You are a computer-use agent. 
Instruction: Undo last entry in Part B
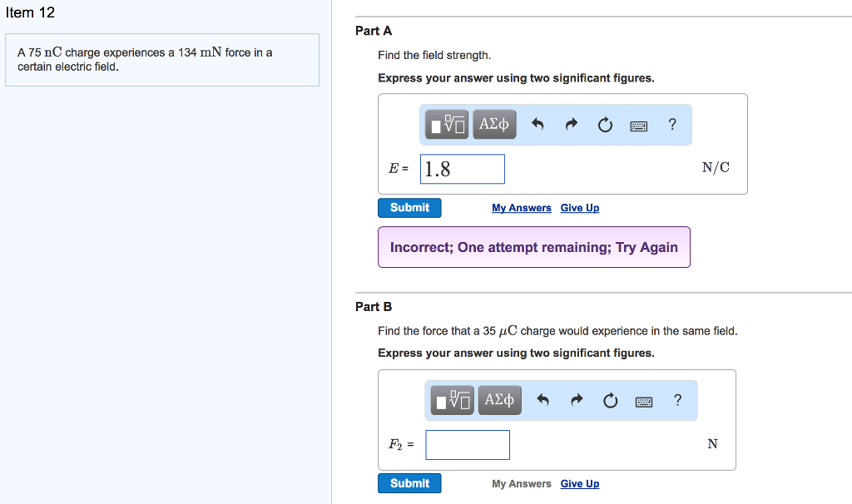coord(542,402)
